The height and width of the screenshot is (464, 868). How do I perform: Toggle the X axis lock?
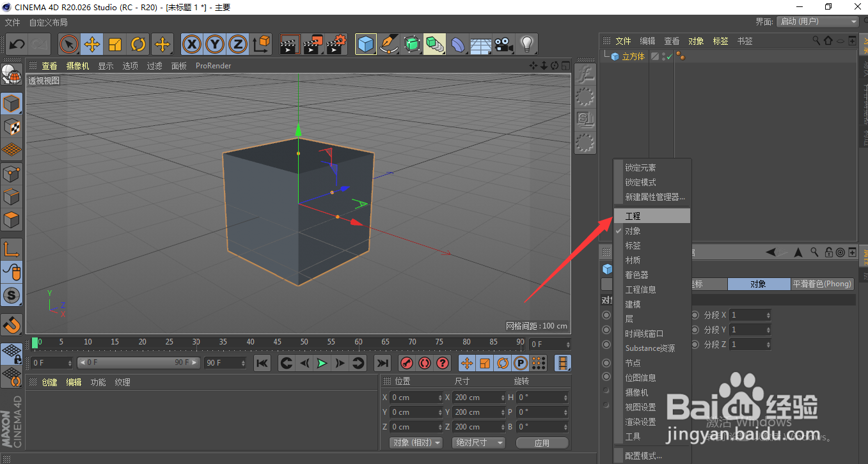[192, 44]
